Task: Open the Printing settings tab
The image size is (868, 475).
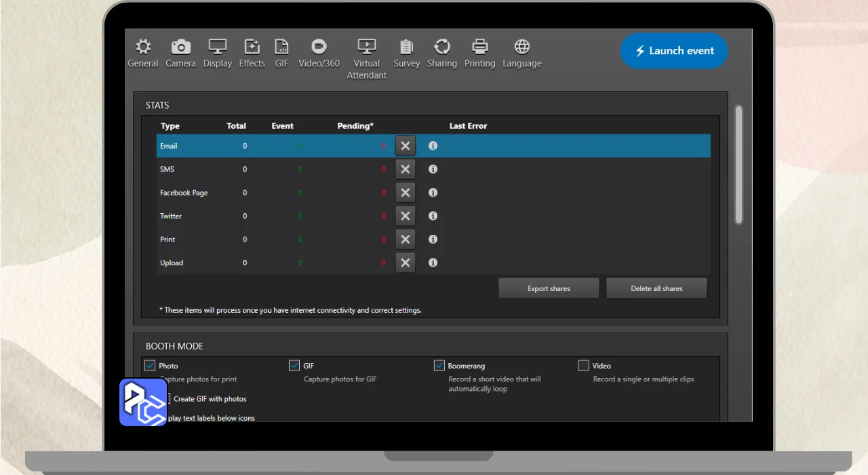Action: tap(479, 47)
